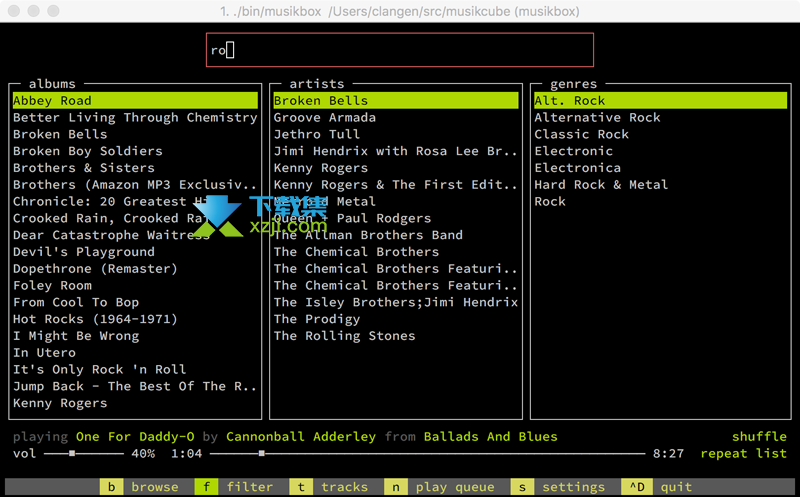Viewport: 800px width, 497px height.
Task: Toggle shuffle mode
Action: click(759, 437)
